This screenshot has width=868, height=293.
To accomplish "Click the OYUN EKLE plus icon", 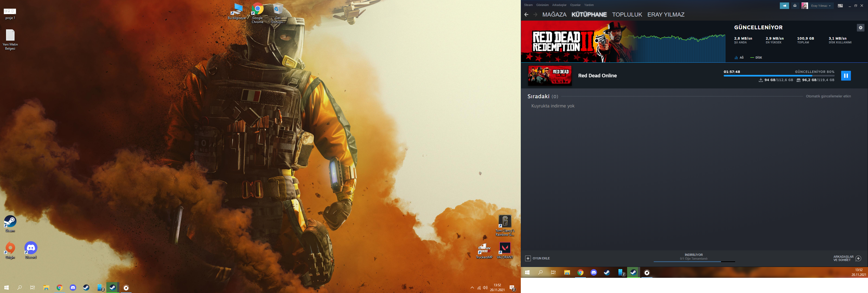I will [528, 258].
